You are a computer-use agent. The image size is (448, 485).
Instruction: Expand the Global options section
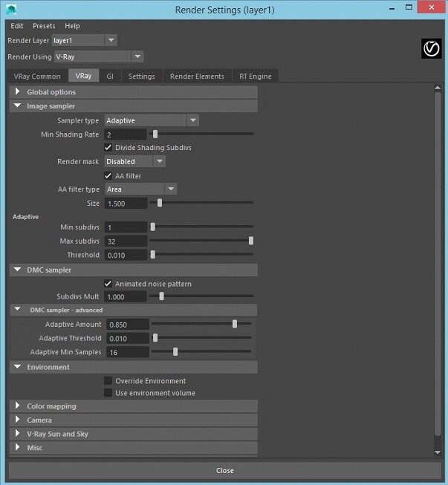pyautogui.click(x=134, y=92)
